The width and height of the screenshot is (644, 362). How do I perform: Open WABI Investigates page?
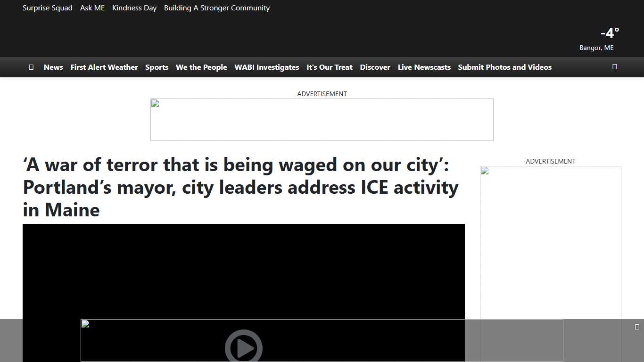tap(267, 67)
